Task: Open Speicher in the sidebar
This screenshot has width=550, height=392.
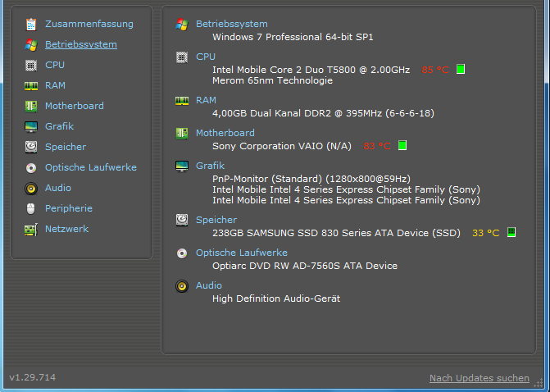Action: pyautogui.click(x=66, y=147)
